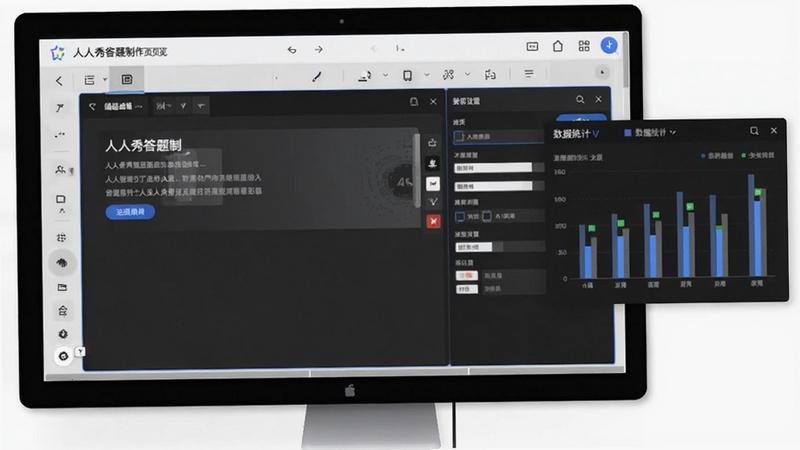
Task: Pin the editor panel with pin icon
Action: tap(414, 102)
